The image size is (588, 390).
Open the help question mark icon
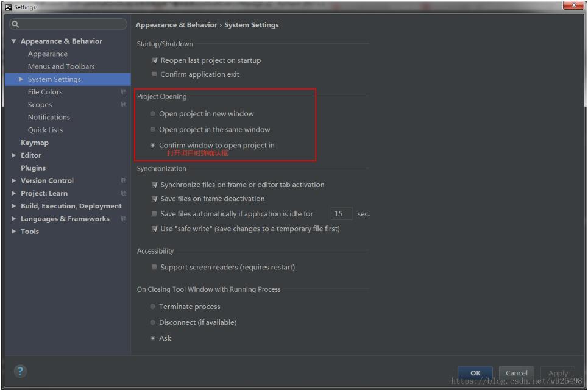[20, 371]
